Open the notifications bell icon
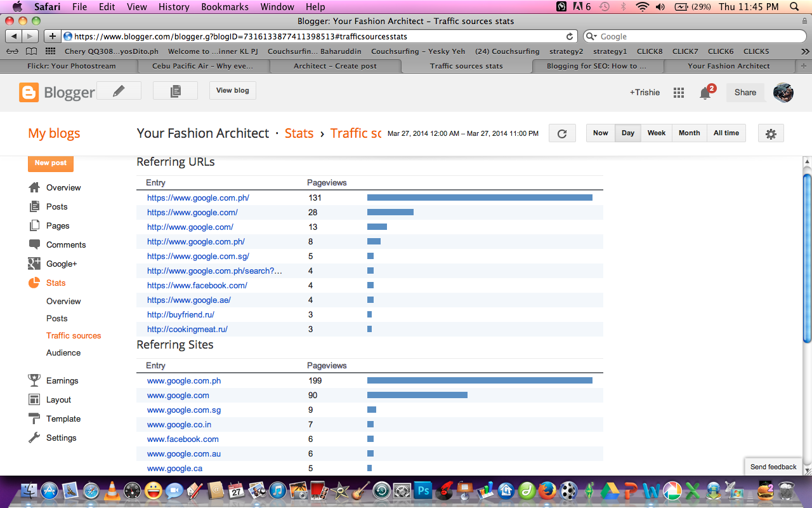812x508 pixels. pyautogui.click(x=705, y=93)
